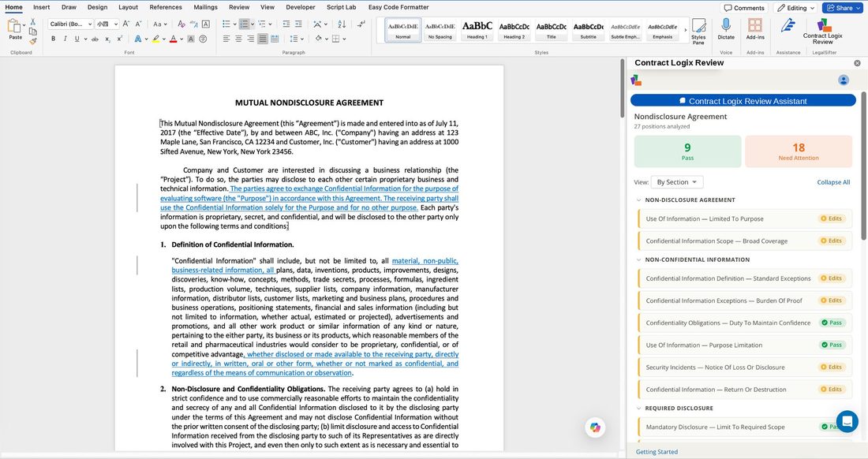This screenshot has height=459, width=868.
Task: Decrease paragraph indent
Action: (286, 24)
